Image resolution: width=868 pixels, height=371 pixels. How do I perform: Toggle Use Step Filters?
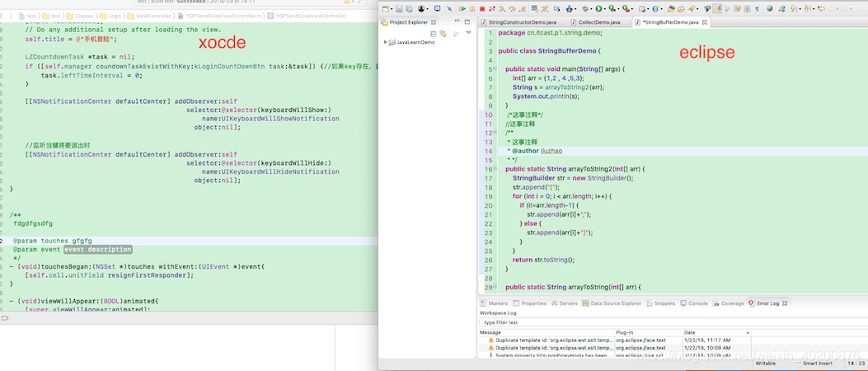click(x=545, y=9)
